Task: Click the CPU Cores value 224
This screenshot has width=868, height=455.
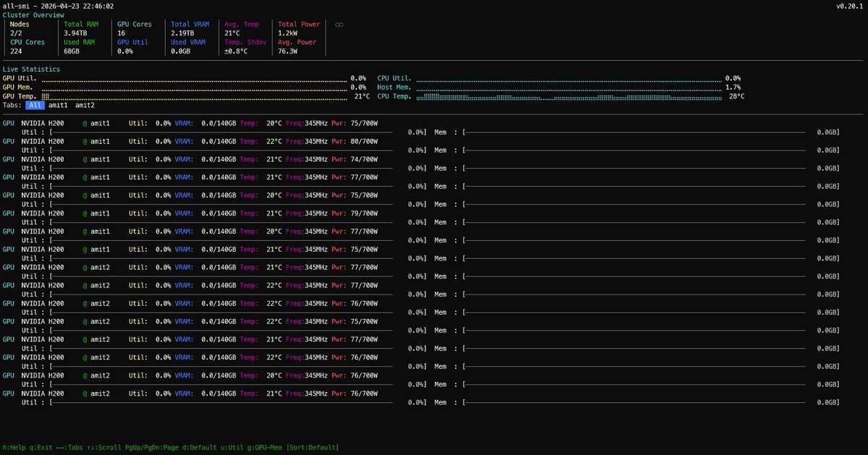Action: coord(17,51)
